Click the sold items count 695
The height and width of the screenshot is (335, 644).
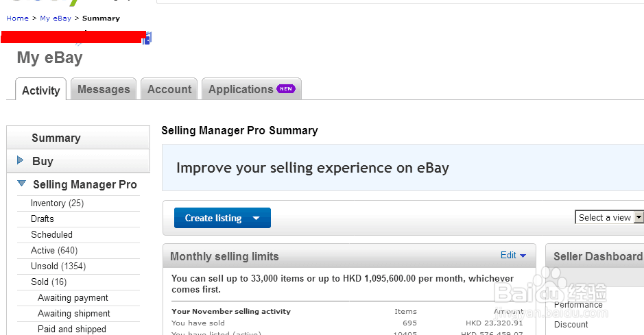(409, 323)
